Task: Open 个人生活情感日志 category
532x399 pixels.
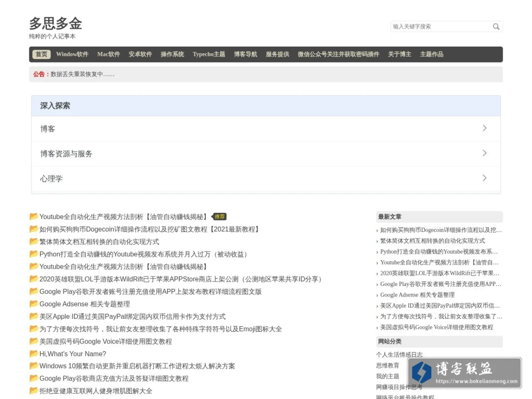Action: (x=399, y=355)
